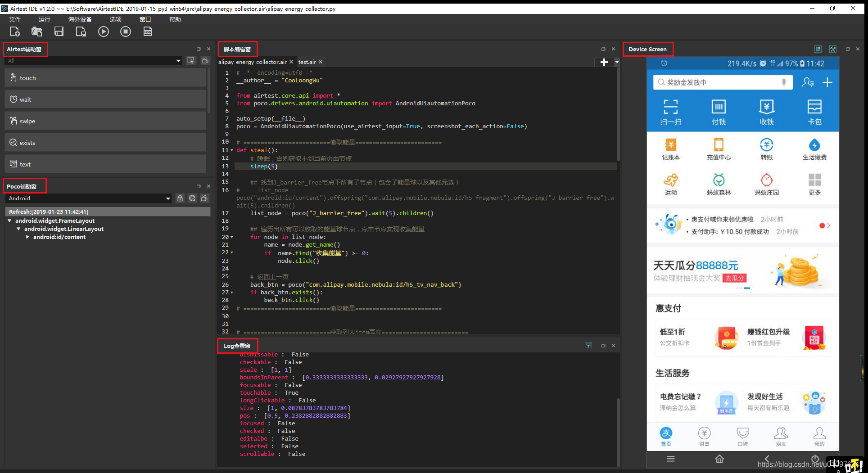Tap 扫一扫 scan icon on device
The width and height of the screenshot is (868, 473).
[x=671, y=112]
